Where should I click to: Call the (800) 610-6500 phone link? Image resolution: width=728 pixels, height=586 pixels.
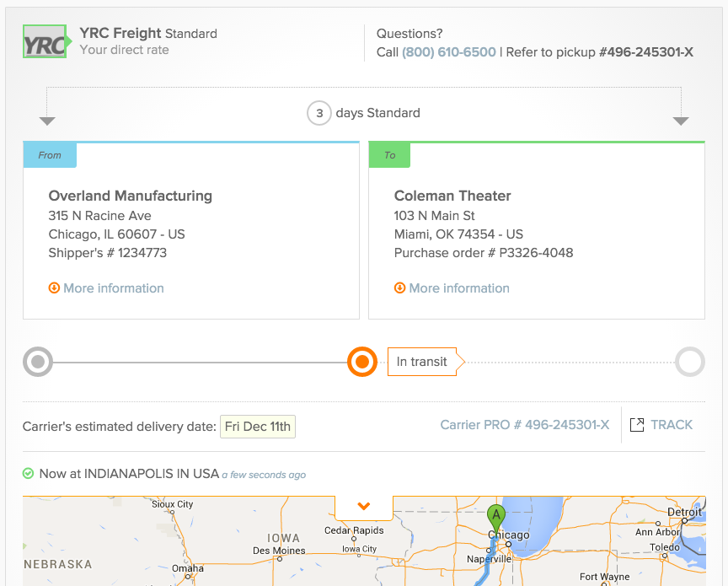(448, 52)
